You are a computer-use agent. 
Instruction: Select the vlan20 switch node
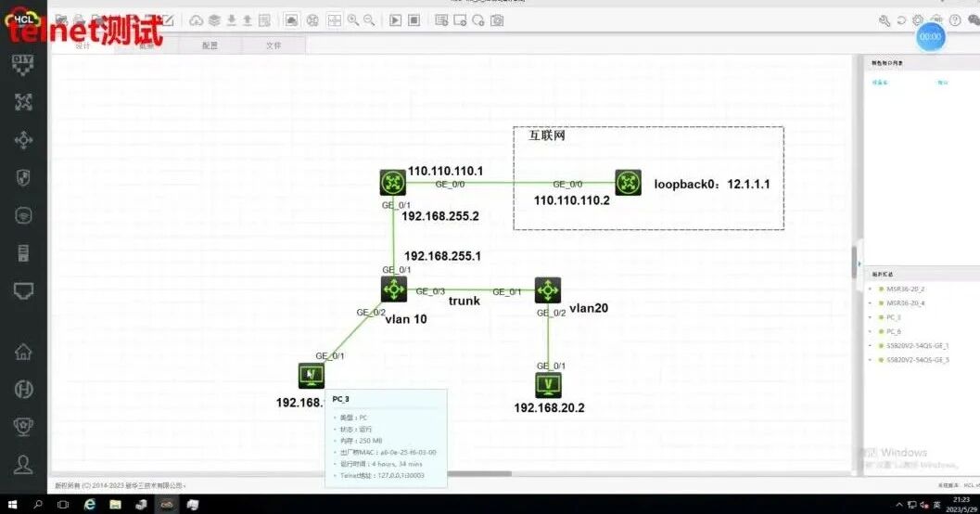click(x=548, y=290)
